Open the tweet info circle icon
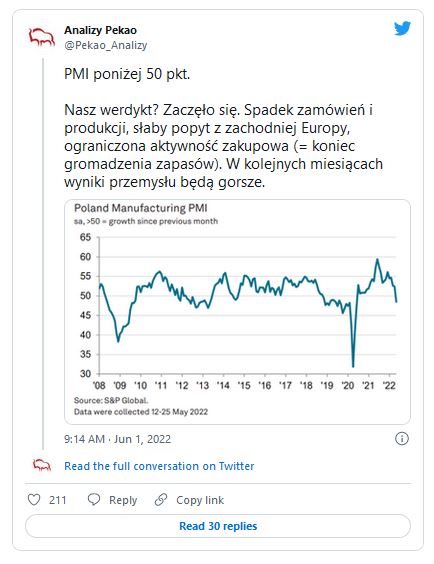Viewport: 434px width, 564px height. pos(402,438)
